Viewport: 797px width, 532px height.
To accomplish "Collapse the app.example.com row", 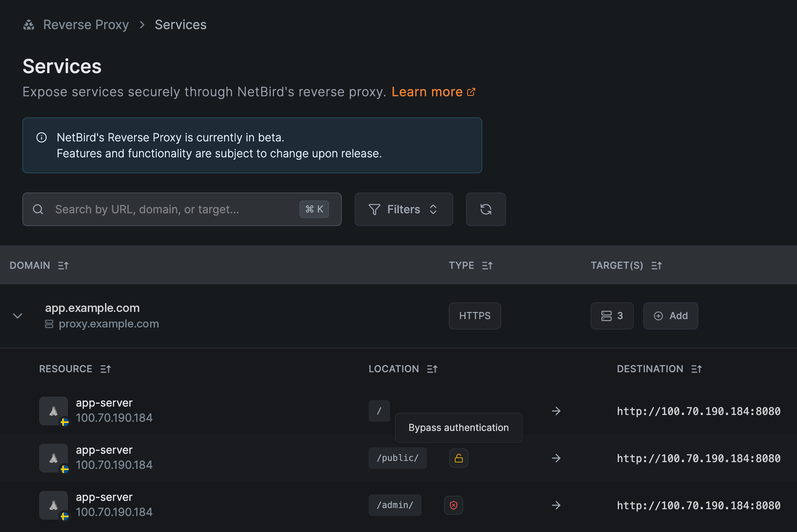I will click(x=18, y=316).
